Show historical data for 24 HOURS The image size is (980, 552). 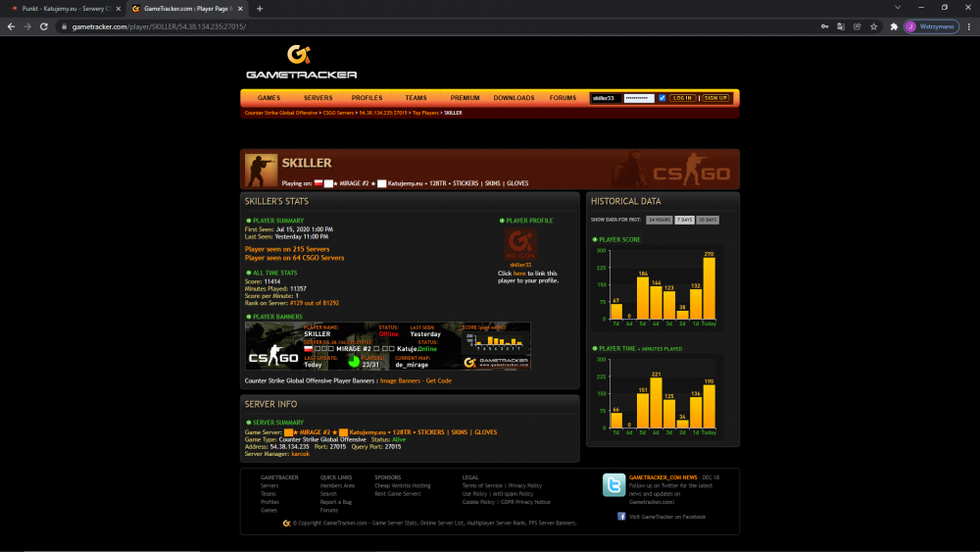pyautogui.click(x=660, y=220)
